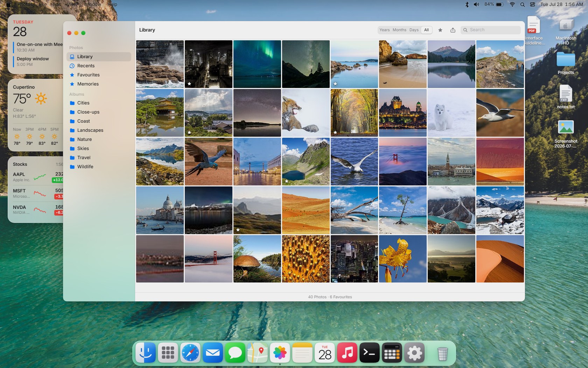
Task: Click the Bluetooth icon in menu bar
Action: tap(467, 5)
